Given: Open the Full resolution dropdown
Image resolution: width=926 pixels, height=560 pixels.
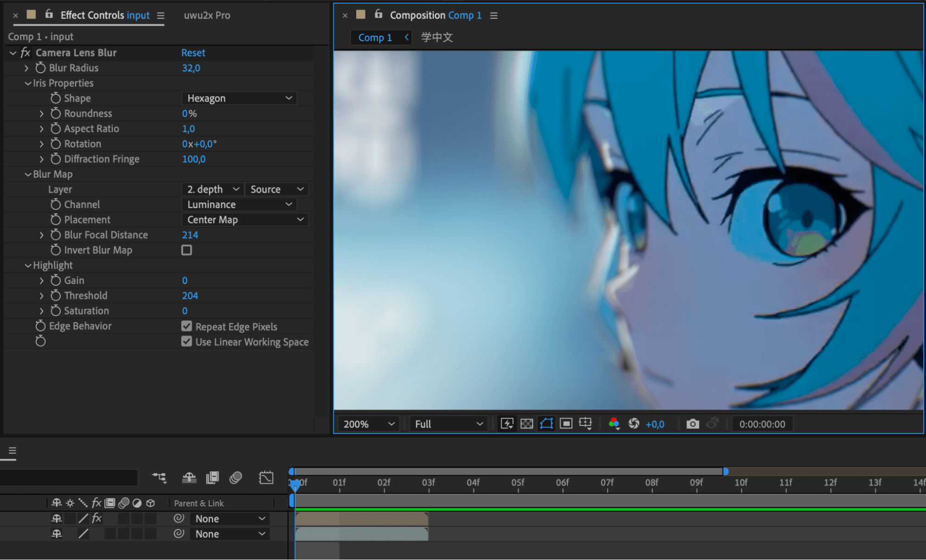Looking at the screenshot, I should [448, 424].
